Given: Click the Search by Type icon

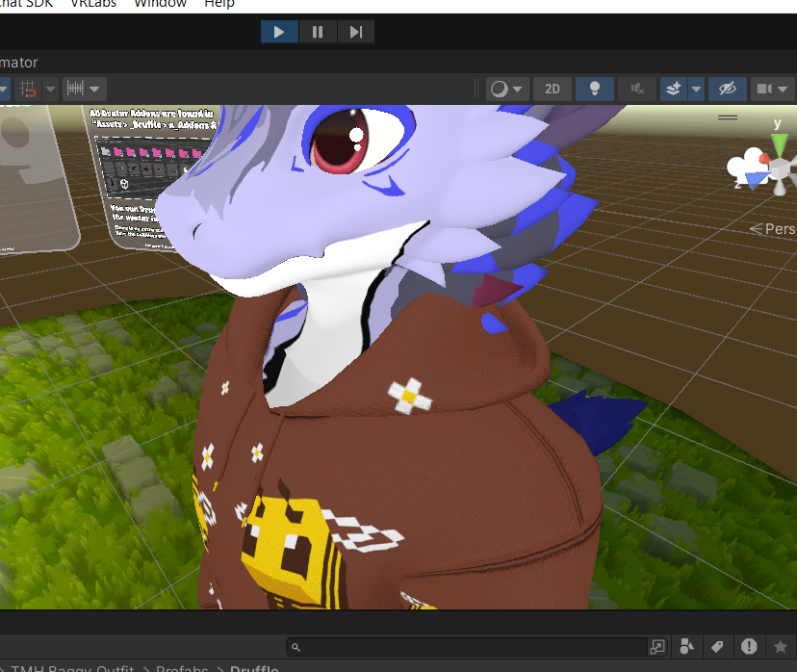Looking at the screenshot, I should (686, 647).
